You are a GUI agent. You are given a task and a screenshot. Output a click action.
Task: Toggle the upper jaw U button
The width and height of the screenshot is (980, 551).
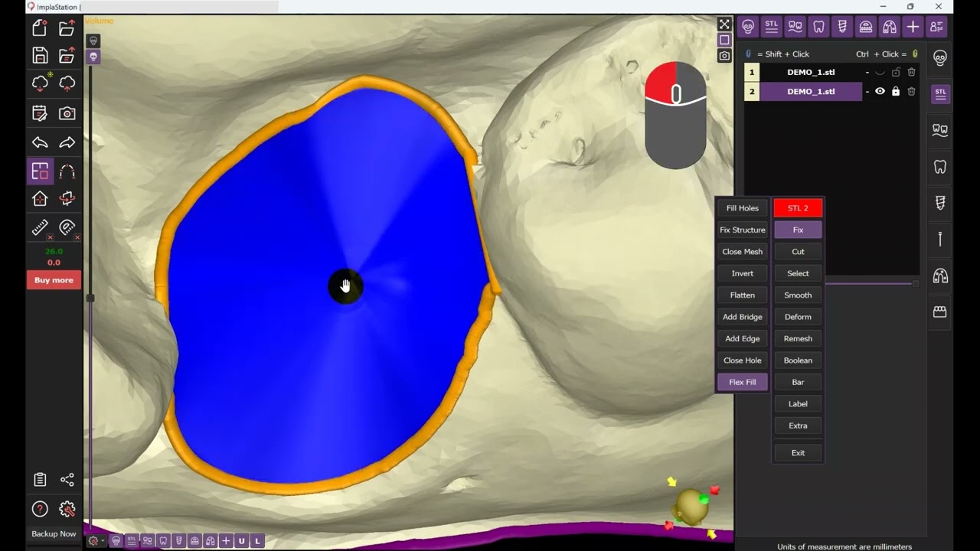tap(242, 541)
